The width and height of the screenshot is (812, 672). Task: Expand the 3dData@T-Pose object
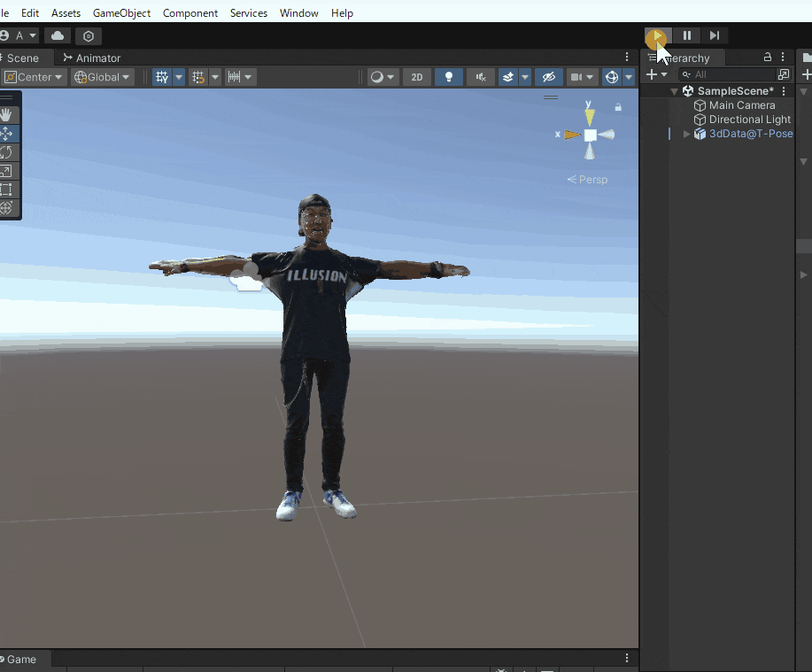tap(686, 134)
